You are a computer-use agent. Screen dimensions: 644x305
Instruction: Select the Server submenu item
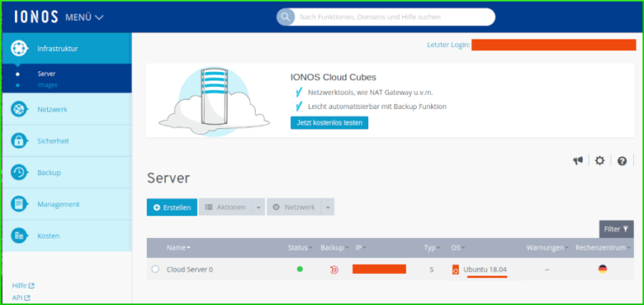click(46, 74)
